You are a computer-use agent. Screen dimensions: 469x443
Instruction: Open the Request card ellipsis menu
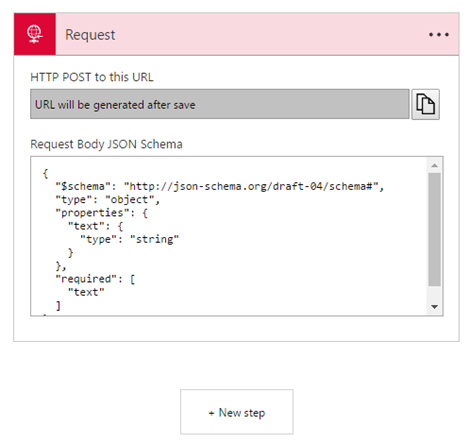point(439,35)
